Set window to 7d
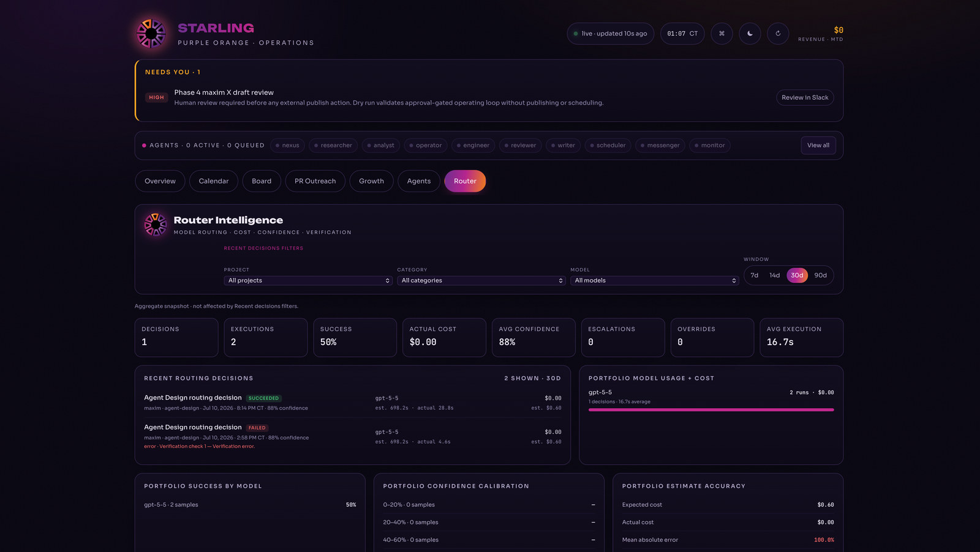Viewport: 980px width, 552px height. 755,275
